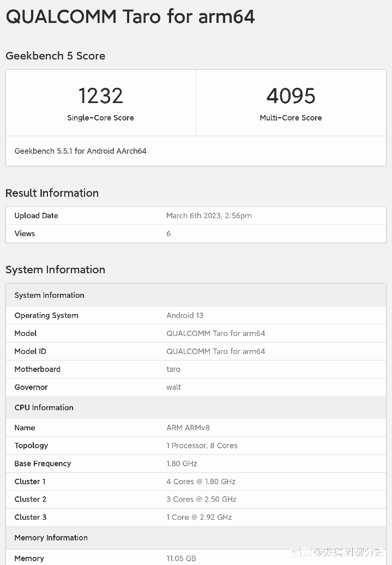Viewport: 392px width, 565px height.
Task: Click the Topology label
Action: point(31,446)
